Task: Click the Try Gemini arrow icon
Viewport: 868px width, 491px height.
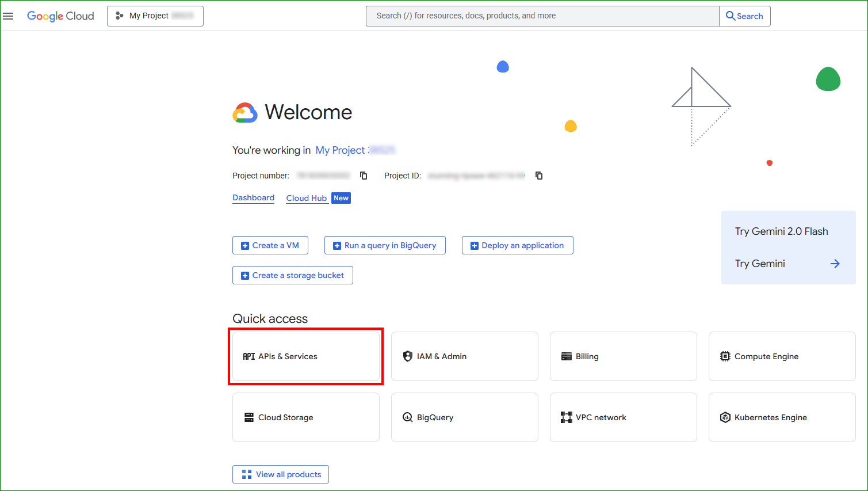Action: 835,264
